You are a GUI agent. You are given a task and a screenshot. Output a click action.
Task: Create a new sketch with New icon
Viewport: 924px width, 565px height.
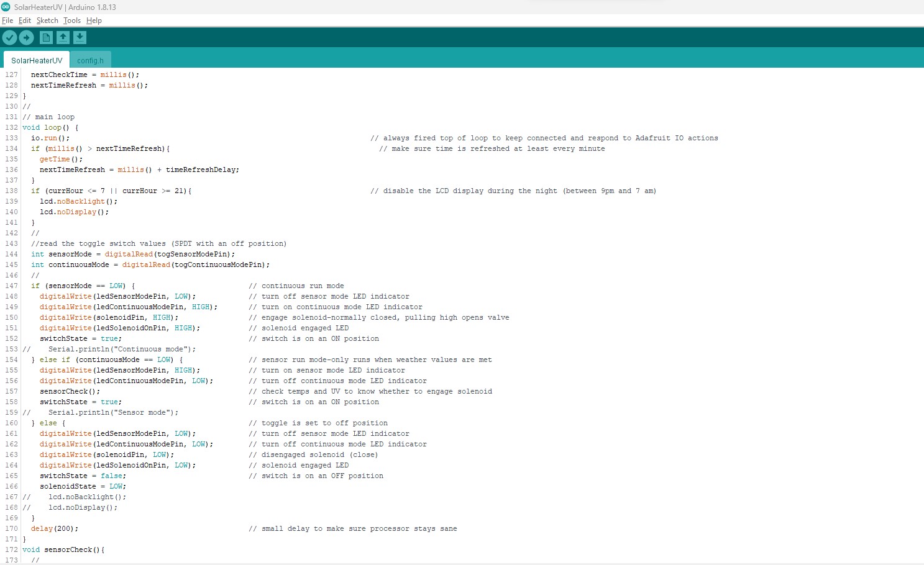point(46,38)
